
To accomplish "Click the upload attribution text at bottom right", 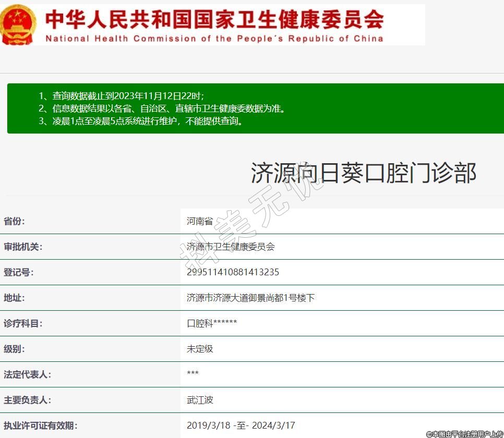I will point(464,434).
